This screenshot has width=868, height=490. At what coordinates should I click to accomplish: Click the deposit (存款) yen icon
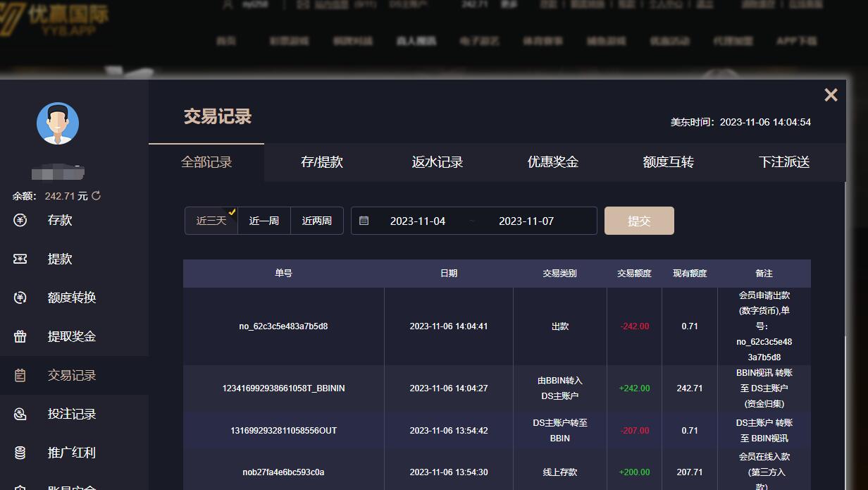coord(20,220)
